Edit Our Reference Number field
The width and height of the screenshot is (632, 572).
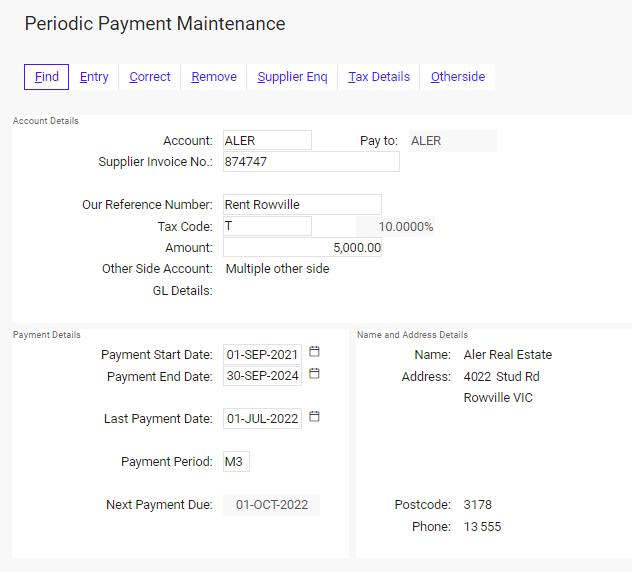pyautogui.click(x=302, y=205)
